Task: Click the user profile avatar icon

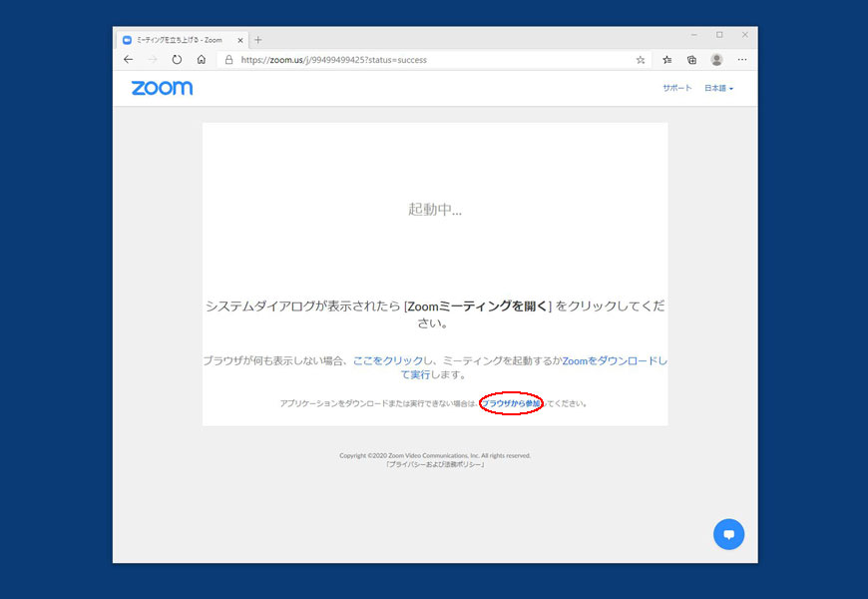Action: [717, 60]
